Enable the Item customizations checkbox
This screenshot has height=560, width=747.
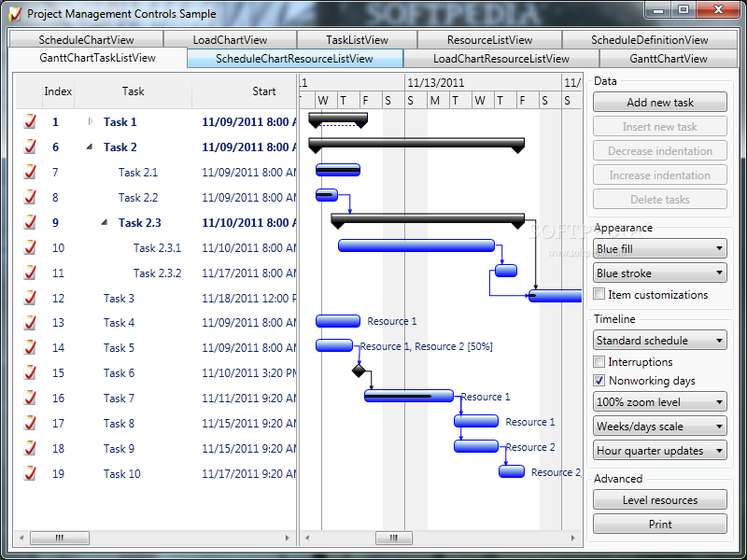(x=599, y=294)
